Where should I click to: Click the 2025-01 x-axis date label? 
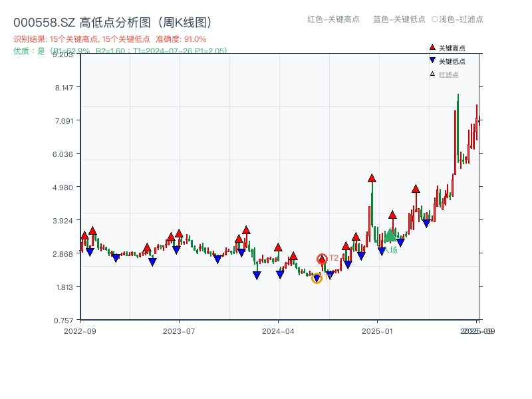click(x=377, y=331)
